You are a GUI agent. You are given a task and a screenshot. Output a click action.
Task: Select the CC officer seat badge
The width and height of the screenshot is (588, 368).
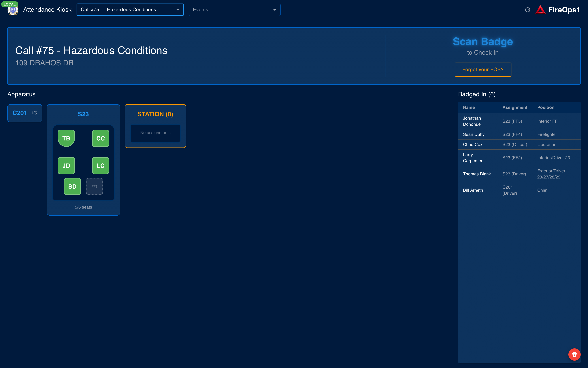pos(100,138)
